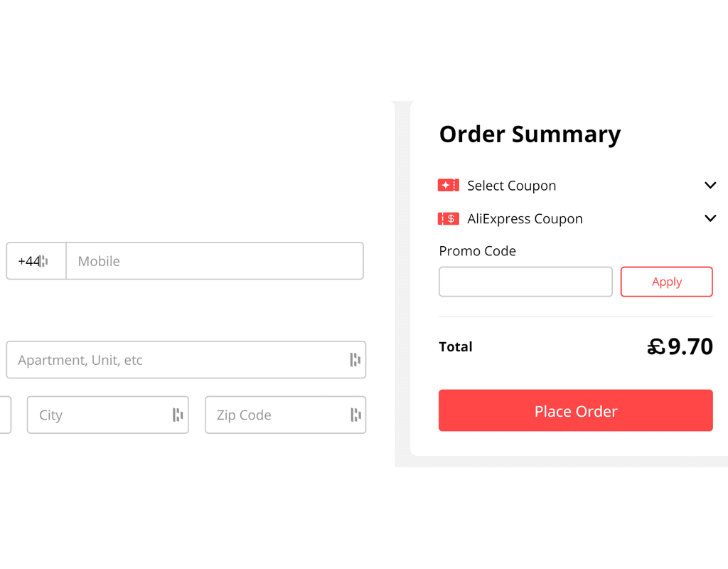The image size is (728, 569).
Task: Focus the Mobile number field
Action: 213,261
